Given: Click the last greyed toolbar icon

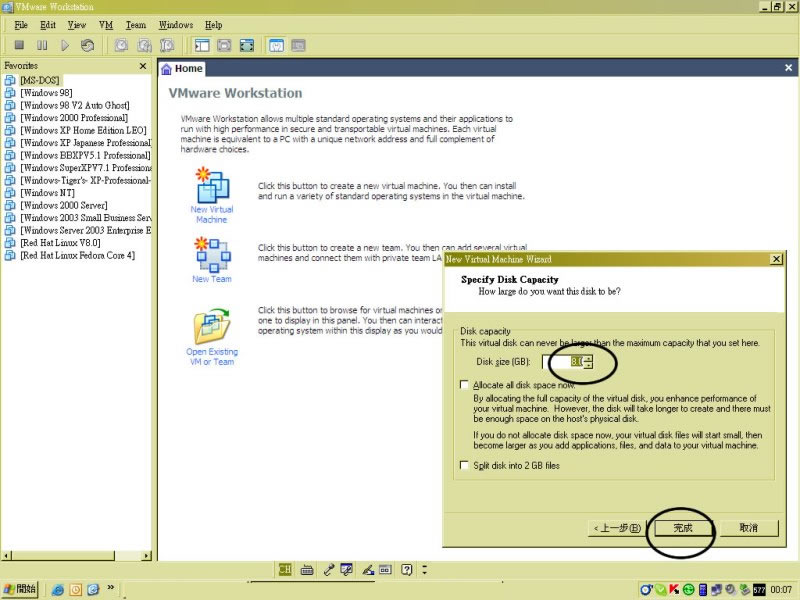Looking at the screenshot, I should pyautogui.click(x=298, y=45).
